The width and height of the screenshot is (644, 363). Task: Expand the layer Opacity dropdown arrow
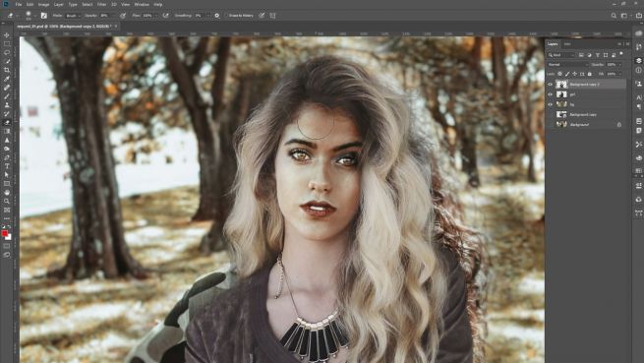619,65
